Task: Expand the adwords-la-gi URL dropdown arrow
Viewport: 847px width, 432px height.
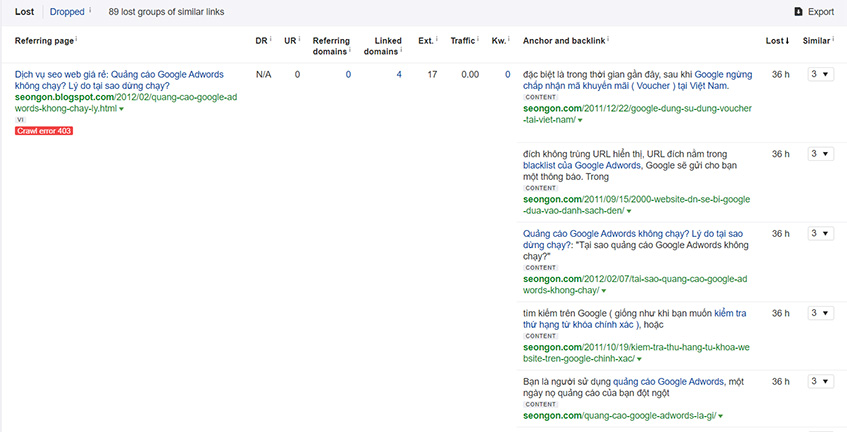Action: (721, 416)
